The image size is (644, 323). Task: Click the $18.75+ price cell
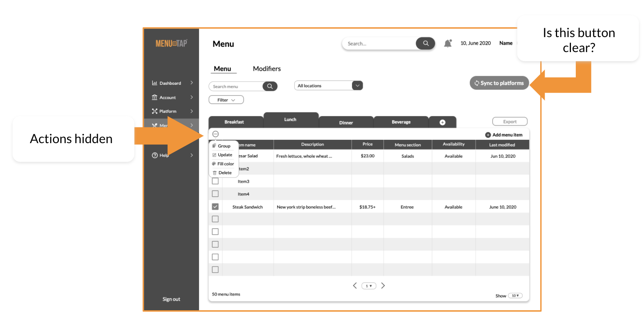pyautogui.click(x=367, y=207)
